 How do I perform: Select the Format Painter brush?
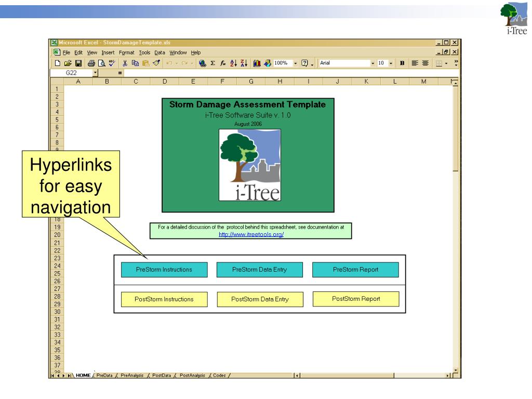pos(156,63)
